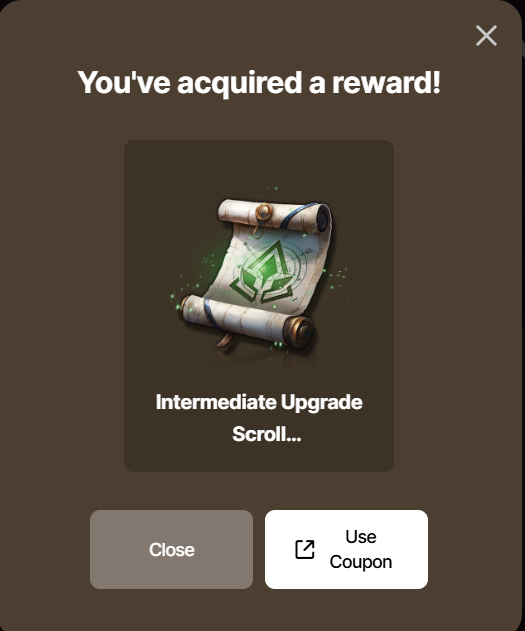
Task: Click the "You've acquired a reward!" heading
Action: (259, 82)
